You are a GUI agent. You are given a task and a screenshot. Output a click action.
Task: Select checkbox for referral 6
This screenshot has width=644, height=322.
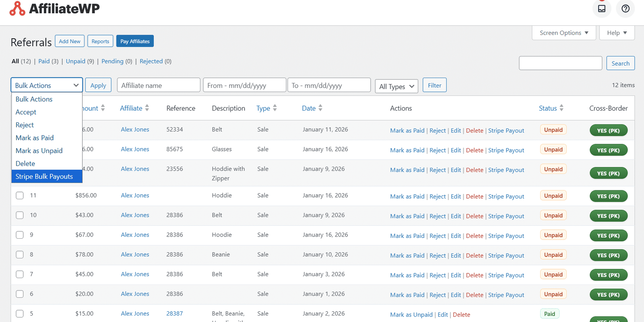20,294
